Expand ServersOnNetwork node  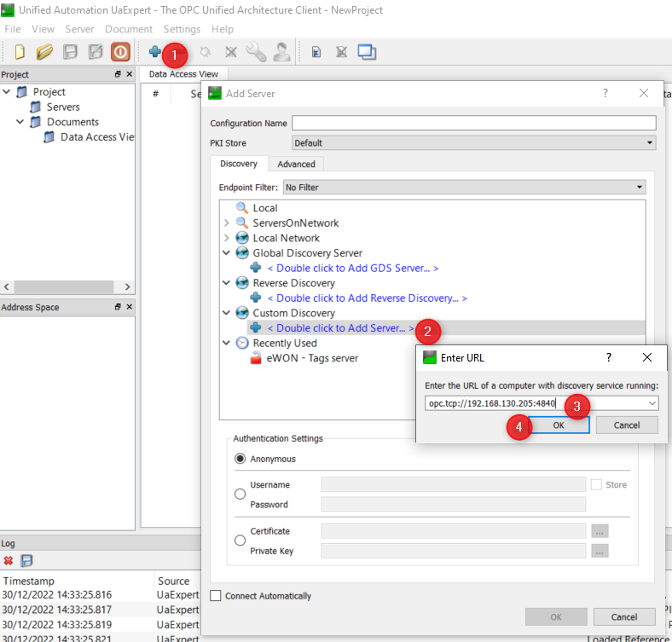tap(226, 223)
